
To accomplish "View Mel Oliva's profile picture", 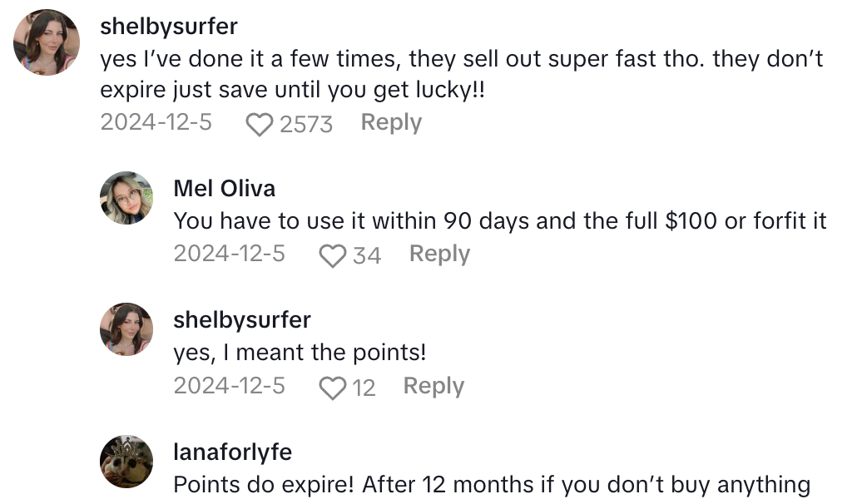I will [126, 198].
